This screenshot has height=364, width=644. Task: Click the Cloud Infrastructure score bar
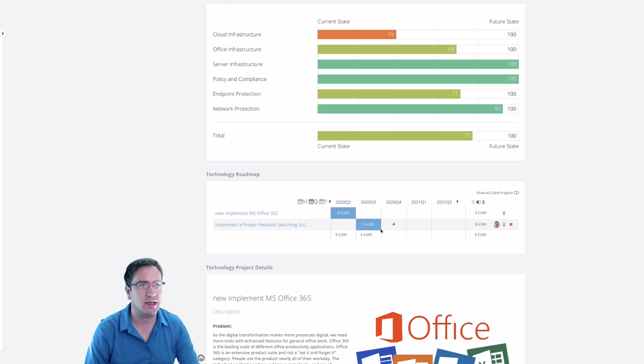click(357, 34)
